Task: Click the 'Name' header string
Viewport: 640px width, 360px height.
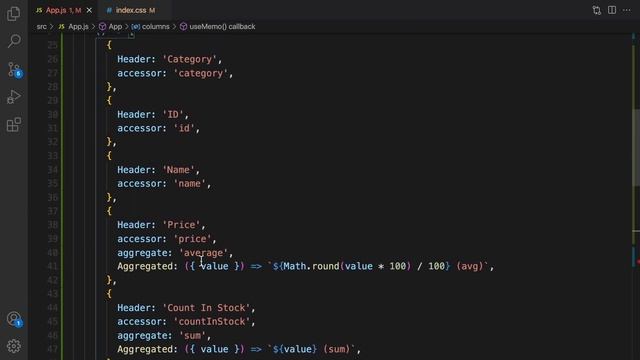Action: click(178, 170)
